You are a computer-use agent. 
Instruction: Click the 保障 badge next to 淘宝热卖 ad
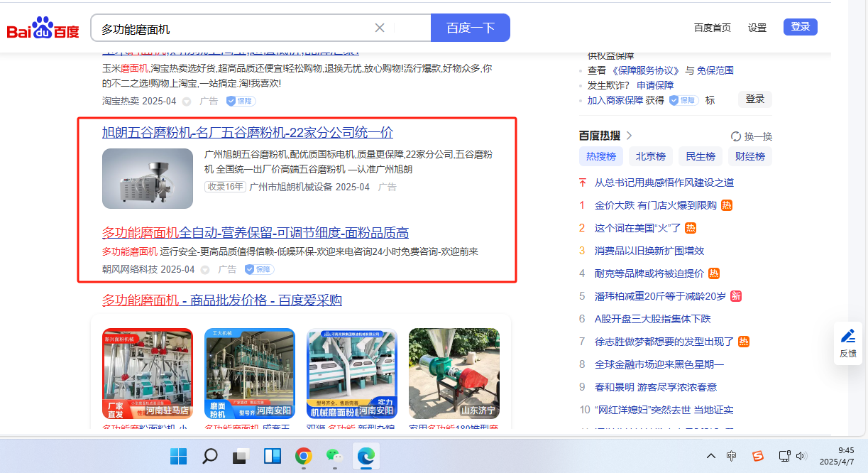241,102
